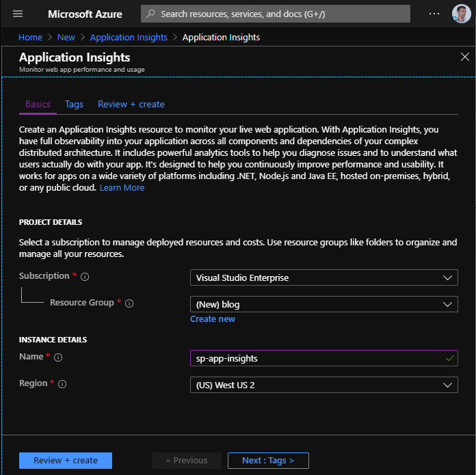The height and width of the screenshot is (475, 476).
Task: Expand the Resource Group dropdown
Action: click(324, 304)
